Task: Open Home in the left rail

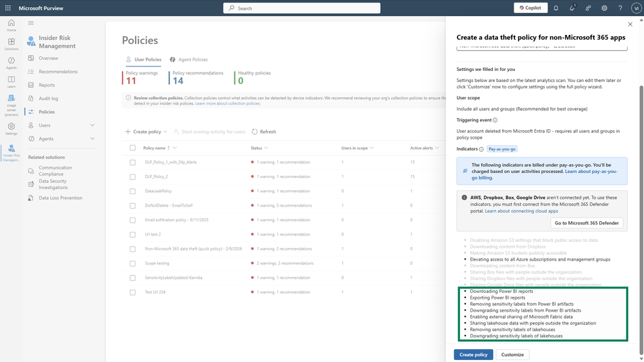Action: 12,25
